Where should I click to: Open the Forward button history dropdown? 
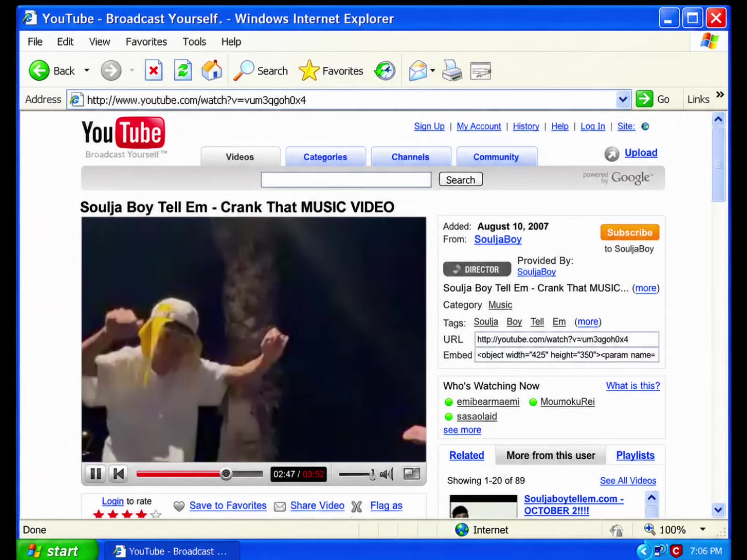(x=132, y=71)
